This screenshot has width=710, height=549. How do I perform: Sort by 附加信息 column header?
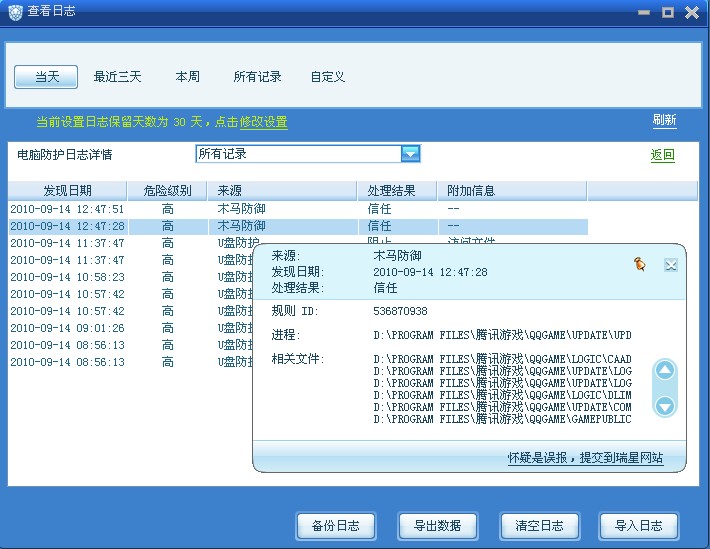[512, 191]
